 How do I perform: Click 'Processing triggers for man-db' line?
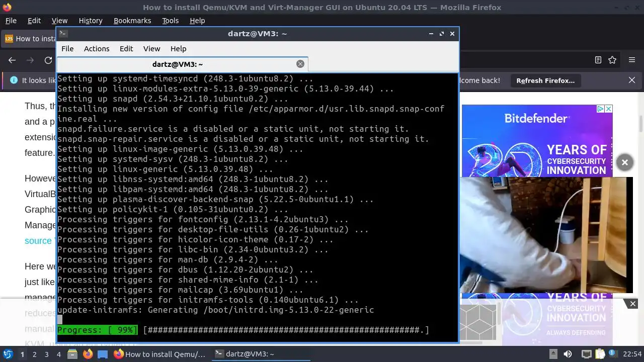(x=168, y=259)
